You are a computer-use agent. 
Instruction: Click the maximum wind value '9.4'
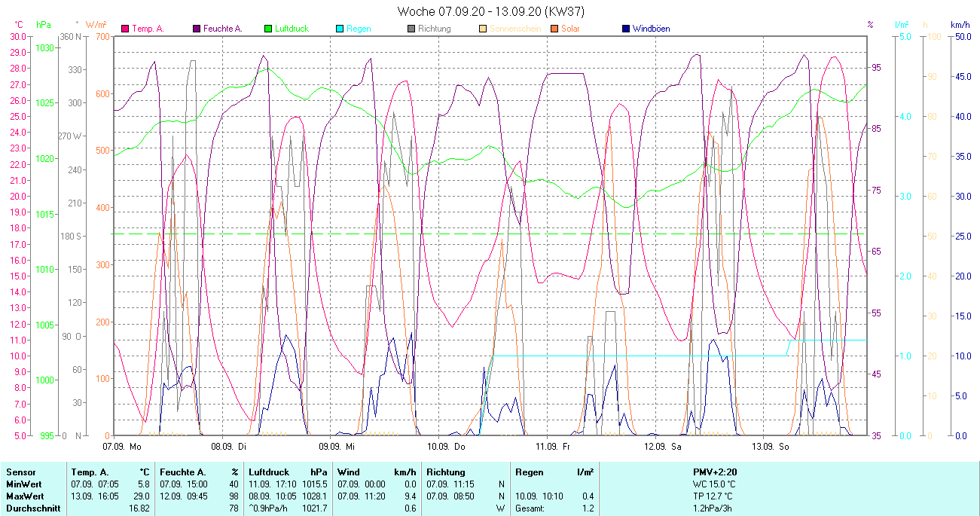[410, 496]
